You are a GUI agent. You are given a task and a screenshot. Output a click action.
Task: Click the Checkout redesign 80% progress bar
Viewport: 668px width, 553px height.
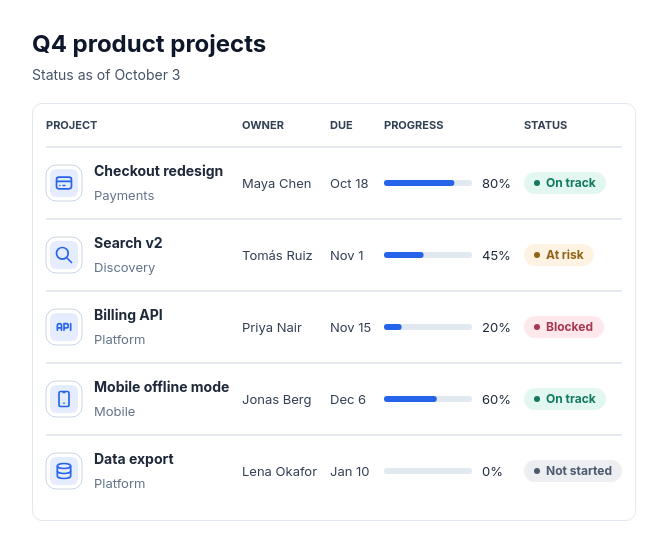428,183
